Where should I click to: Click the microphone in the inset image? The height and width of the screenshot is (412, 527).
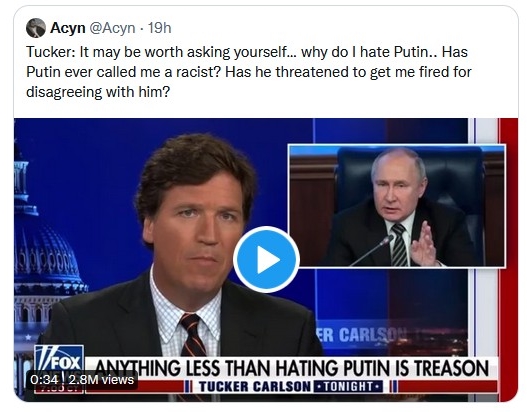pos(372,250)
